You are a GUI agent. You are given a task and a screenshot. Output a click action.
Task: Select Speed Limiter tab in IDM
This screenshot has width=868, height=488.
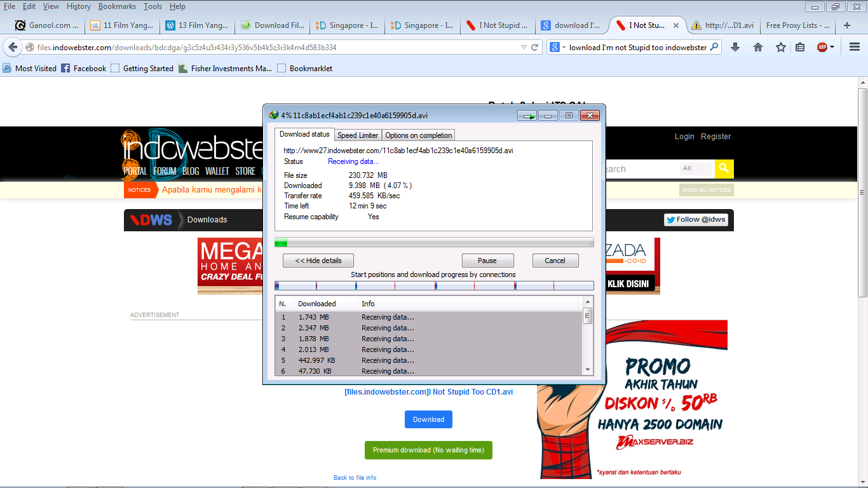click(358, 135)
